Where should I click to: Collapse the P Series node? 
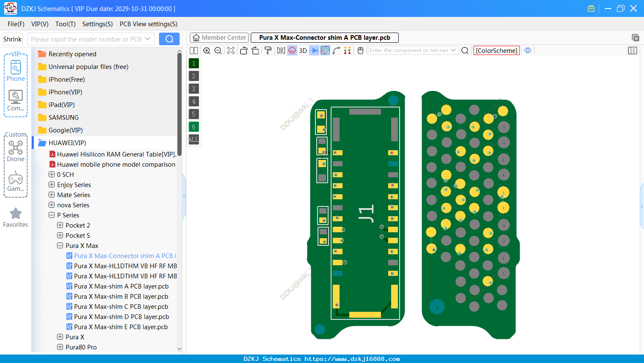pyautogui.click(x=52, y=215)
